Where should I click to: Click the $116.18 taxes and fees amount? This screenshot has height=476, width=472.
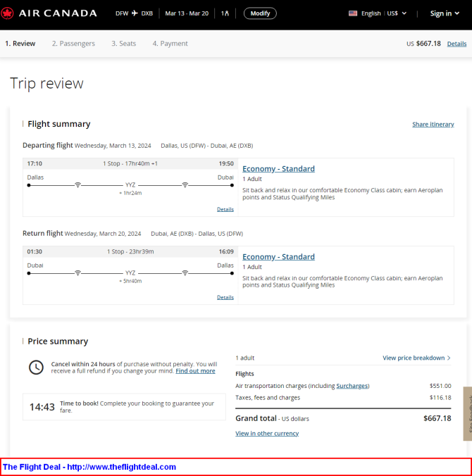point(440,398)
